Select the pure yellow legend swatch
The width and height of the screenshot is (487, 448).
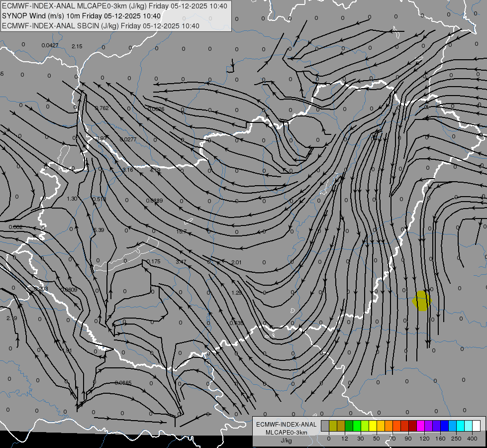click(373, 426)
